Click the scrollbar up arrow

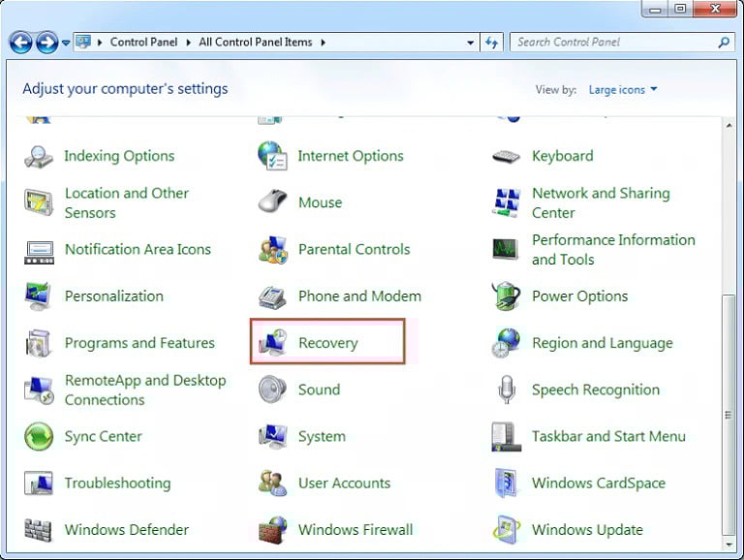tap(728, 125)
